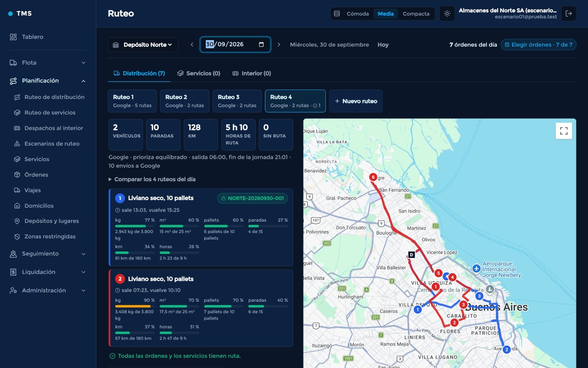Open the Depósito Norte dropdown
The height and width of the screenshot is (368, 588).
pyautogui.click(x=143, y=45)
